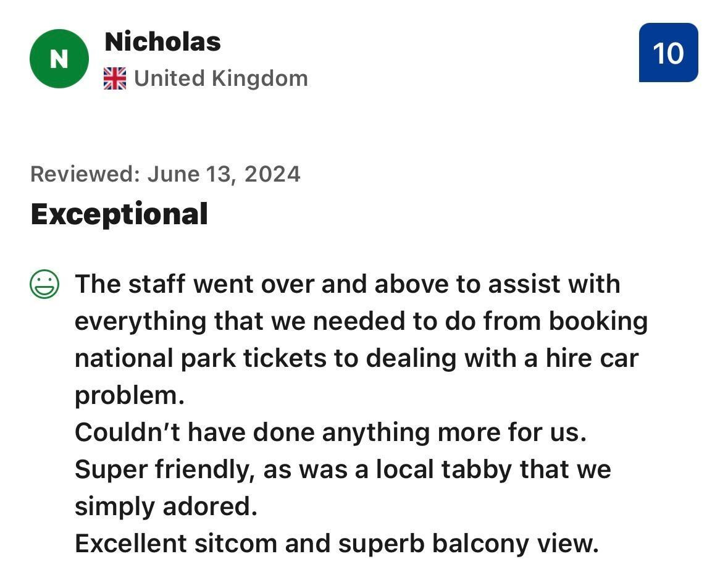The image size is (728, 580).
Task: Click the words simply adored
Action: click(165, 506)
